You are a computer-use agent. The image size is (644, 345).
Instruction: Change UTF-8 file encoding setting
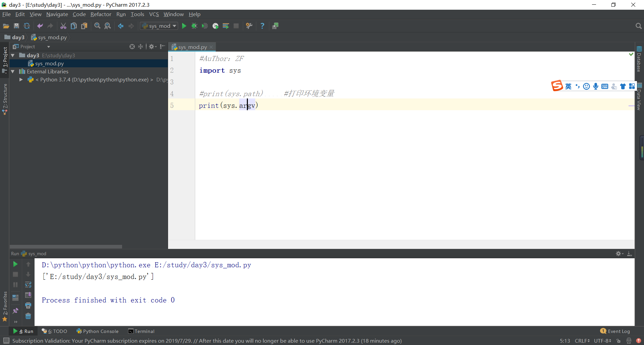click(602, 341)
